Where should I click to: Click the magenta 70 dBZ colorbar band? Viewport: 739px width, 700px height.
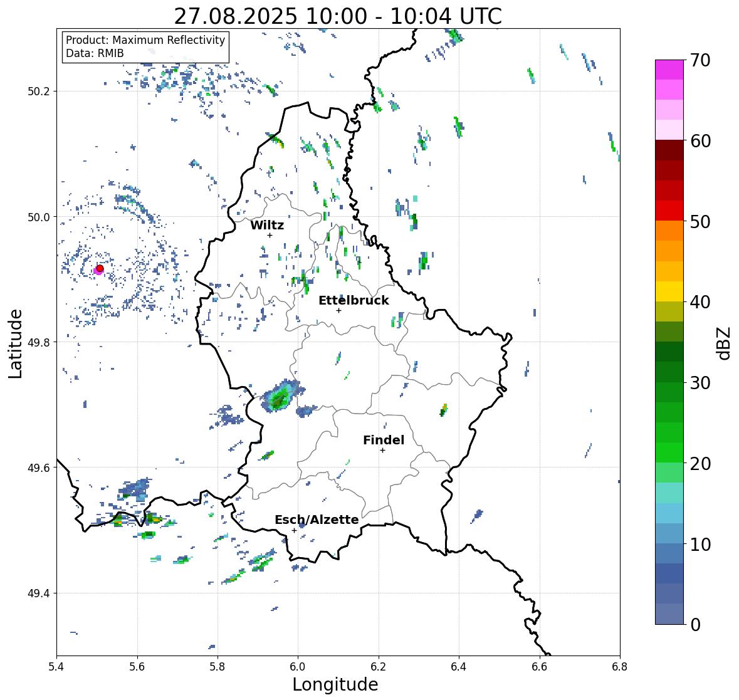[x=669, y=70]
